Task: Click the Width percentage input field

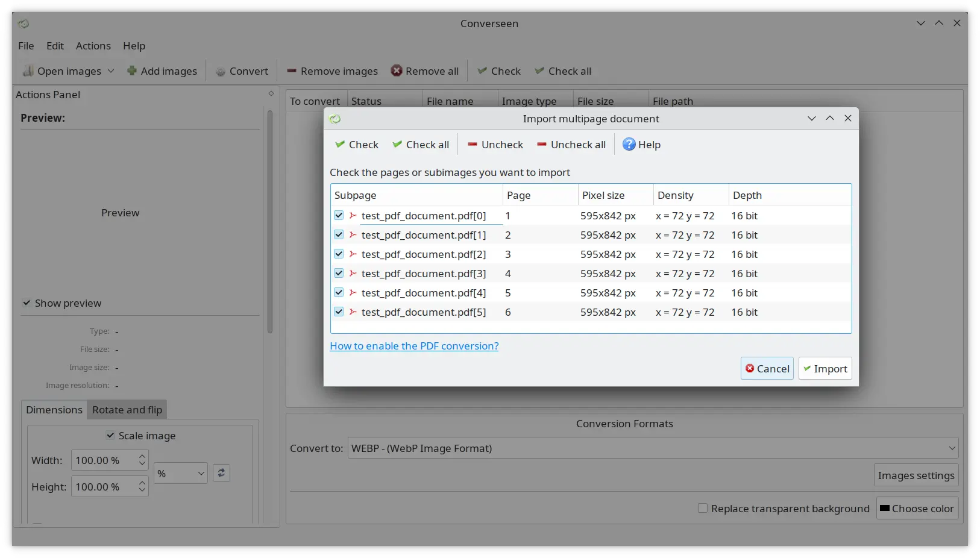Action: 103,460
